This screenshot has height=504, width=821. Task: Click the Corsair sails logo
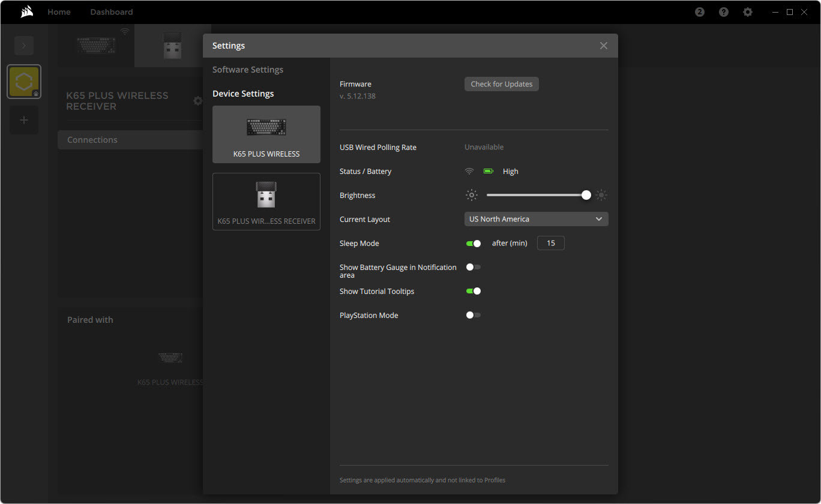(26, 12)
